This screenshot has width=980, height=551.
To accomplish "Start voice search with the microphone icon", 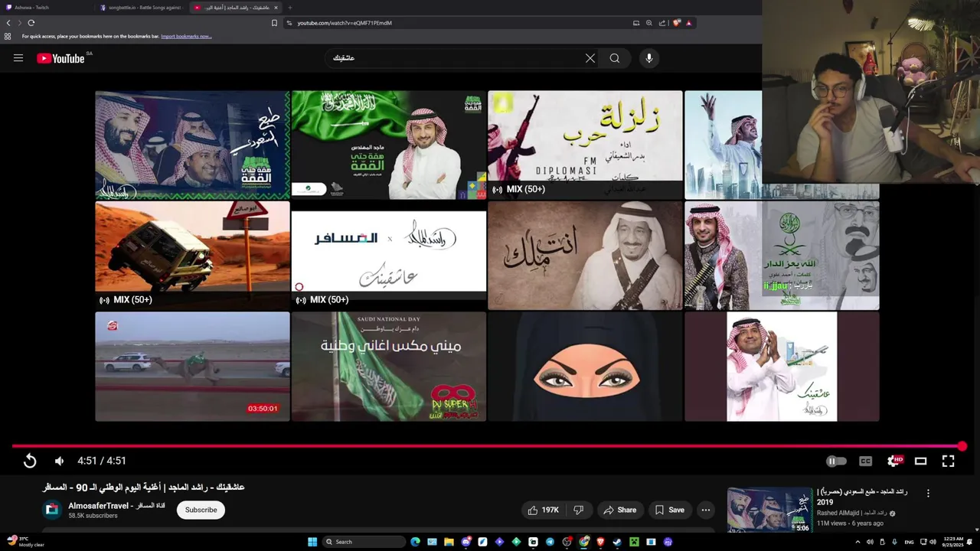I will (x=649, y=58).
